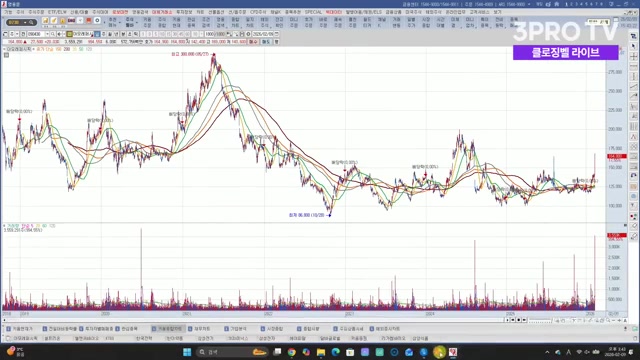640x360 pixels.
Task: Click the red flag icon in top toolbar
Action: coord(89,20)
